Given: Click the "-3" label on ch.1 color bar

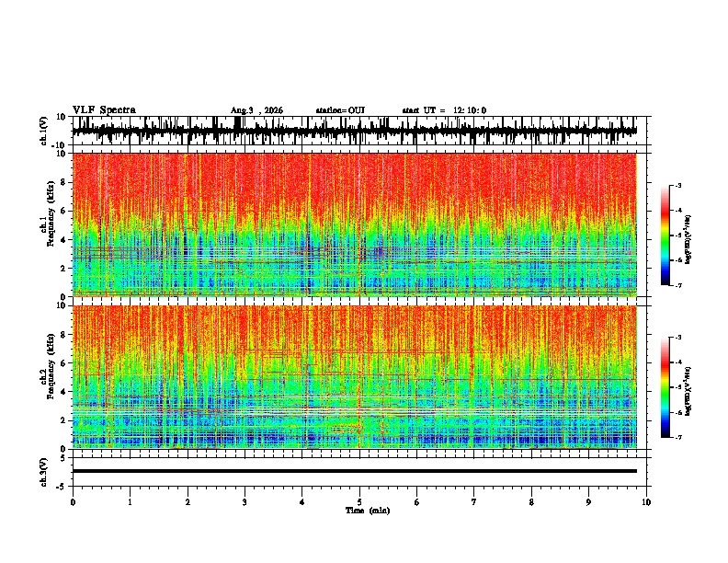Looking at the screenshot, I should pos(678,185).
